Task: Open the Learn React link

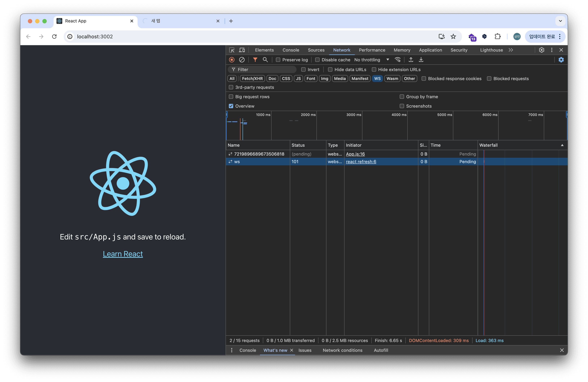Action: tap(123, 254)
